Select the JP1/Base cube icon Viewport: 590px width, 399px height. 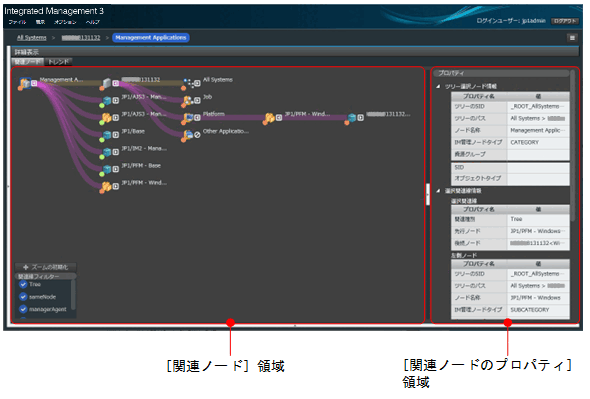click(107, 135)
